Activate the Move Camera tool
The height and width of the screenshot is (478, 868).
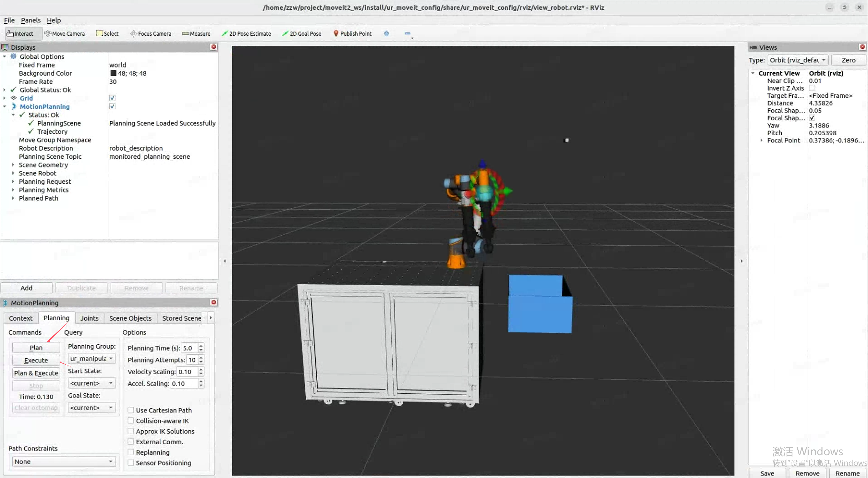coord(65,33)
